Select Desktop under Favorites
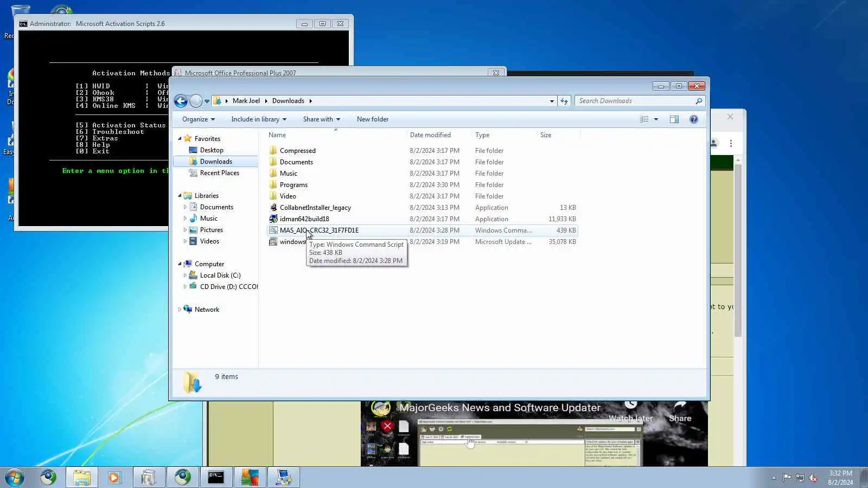The image size is (868, 488). point(212,150)
